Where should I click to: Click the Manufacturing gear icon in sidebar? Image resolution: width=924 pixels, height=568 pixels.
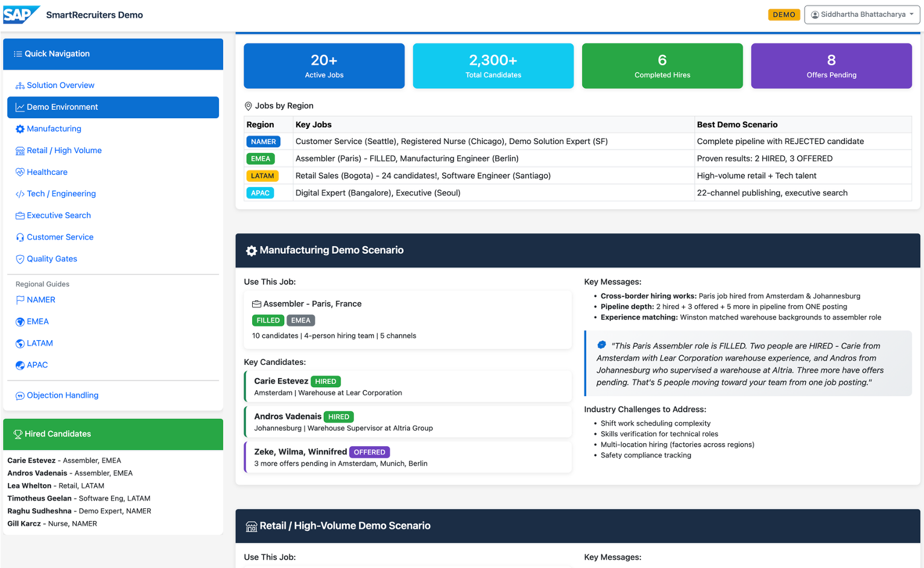(20, 129)
